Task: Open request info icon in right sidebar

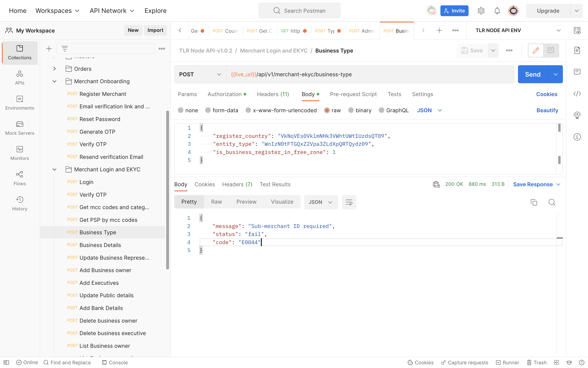Action: [577, 137]
